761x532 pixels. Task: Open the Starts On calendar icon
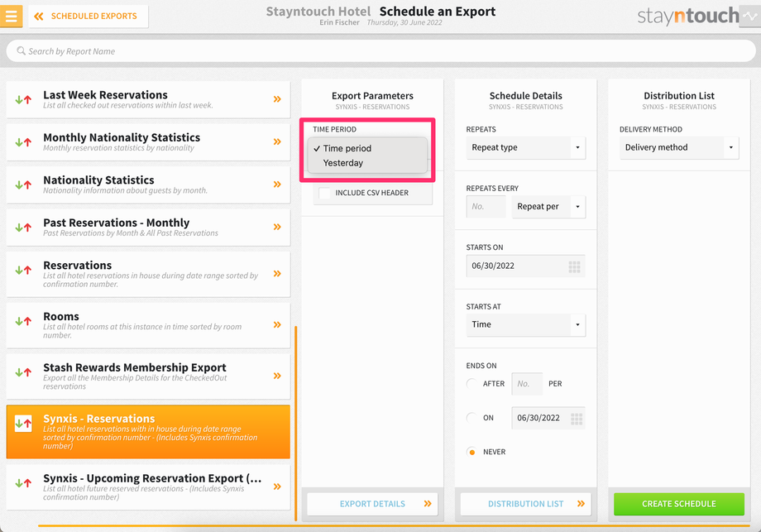575,266
